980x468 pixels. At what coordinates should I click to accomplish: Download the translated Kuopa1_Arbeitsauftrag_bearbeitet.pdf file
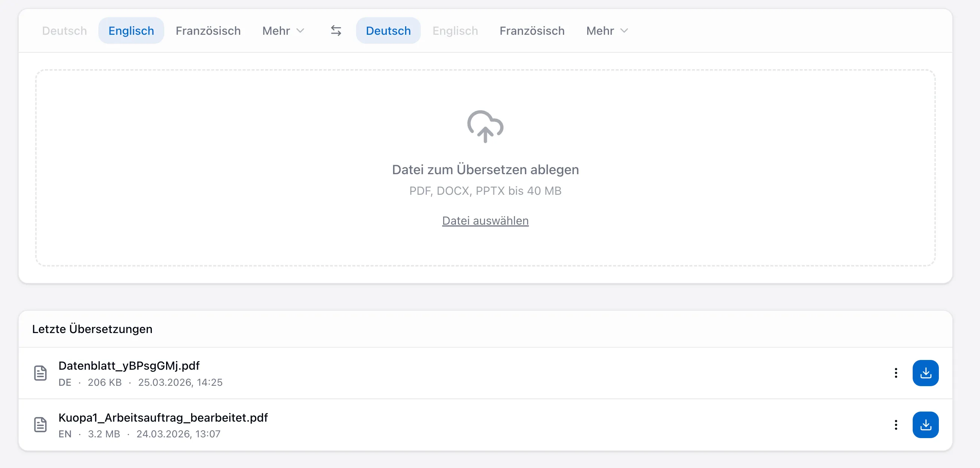(926, 425)
